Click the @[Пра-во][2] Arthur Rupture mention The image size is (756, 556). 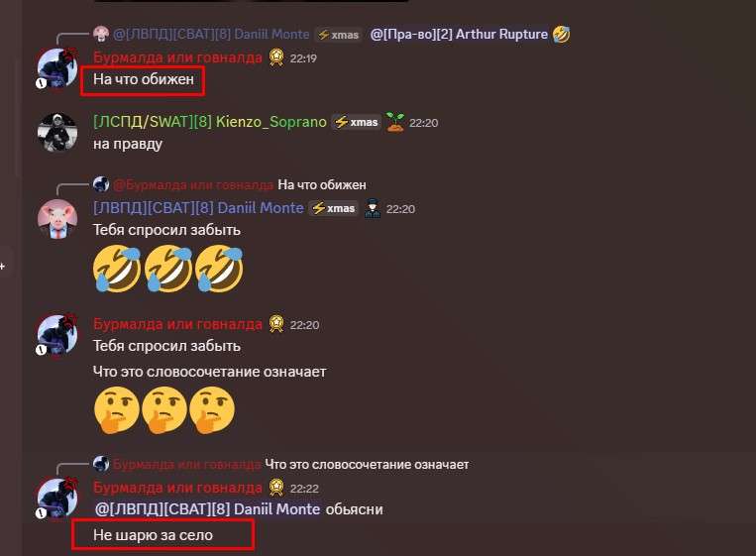(459, 35)
